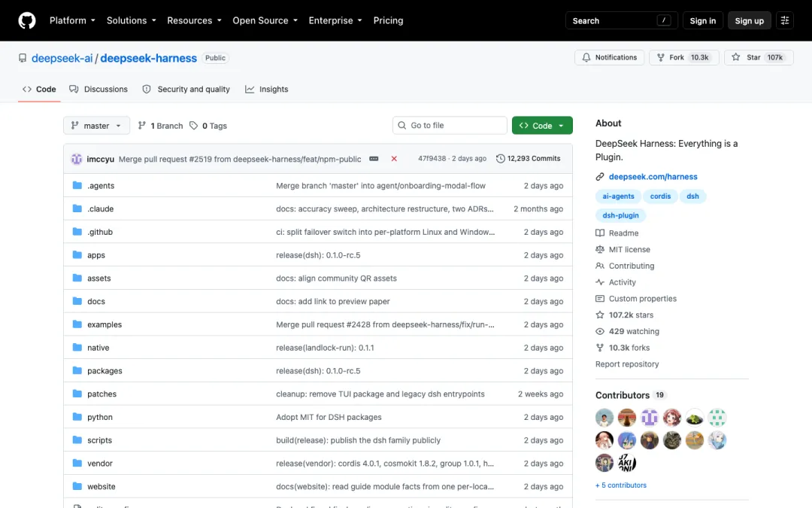Expand the Enterprise menu
Screen dimensions: 812x508
point(335,21)
